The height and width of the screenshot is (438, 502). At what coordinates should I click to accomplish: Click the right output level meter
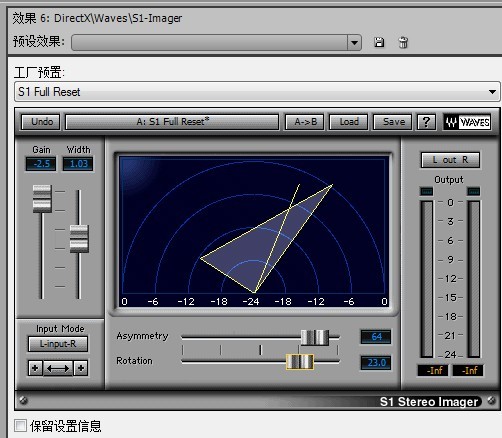(474, 279)
